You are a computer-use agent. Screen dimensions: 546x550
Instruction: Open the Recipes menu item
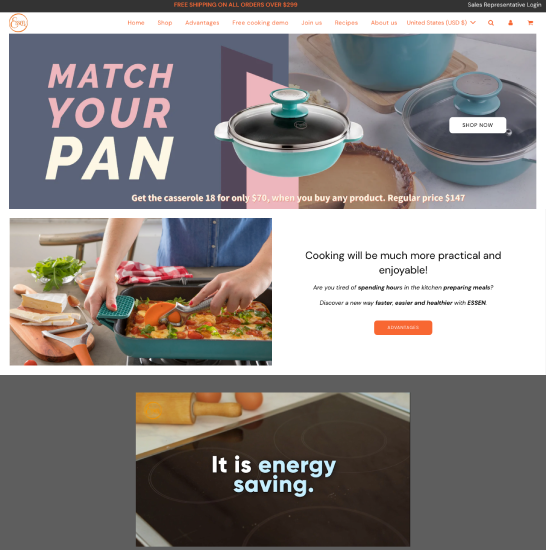(x=346, y=23)
